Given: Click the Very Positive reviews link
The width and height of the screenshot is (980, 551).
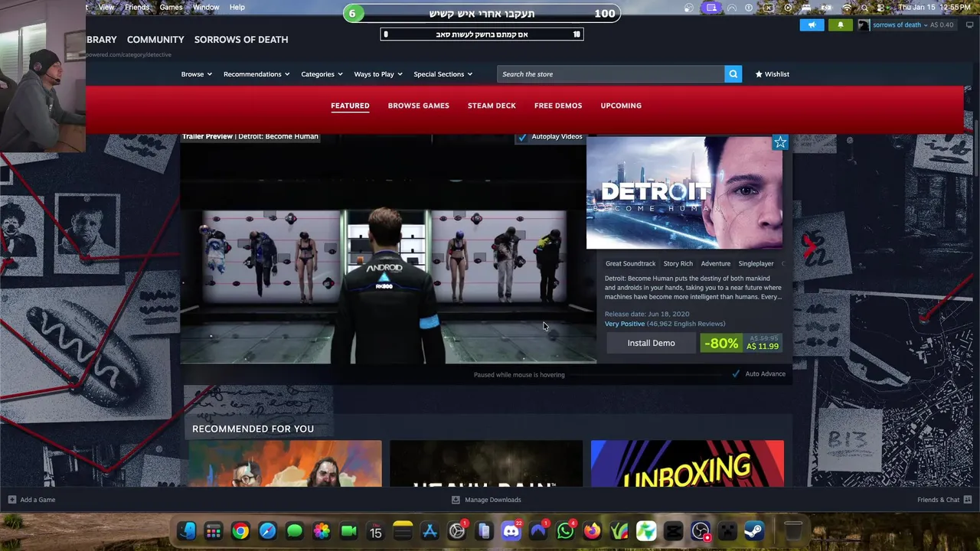Looking at the screenshot, I should tap(625, 324).
